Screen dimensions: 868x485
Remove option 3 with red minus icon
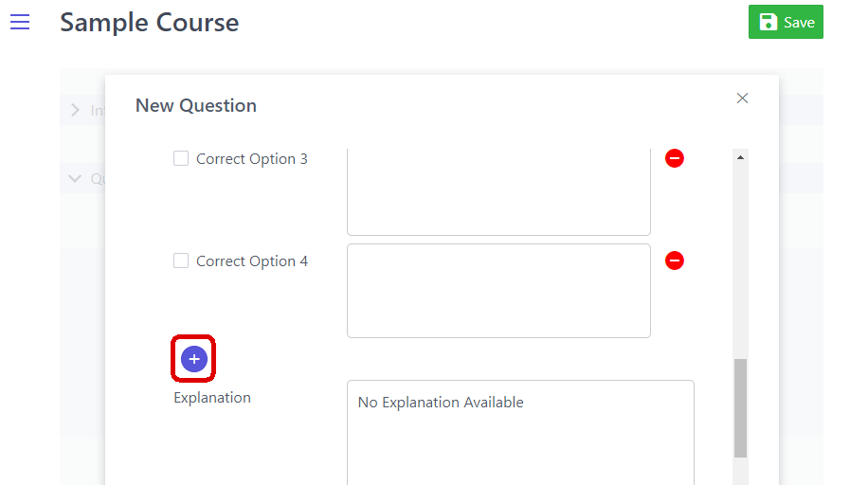pyautogui.click(x=675, y=158)
